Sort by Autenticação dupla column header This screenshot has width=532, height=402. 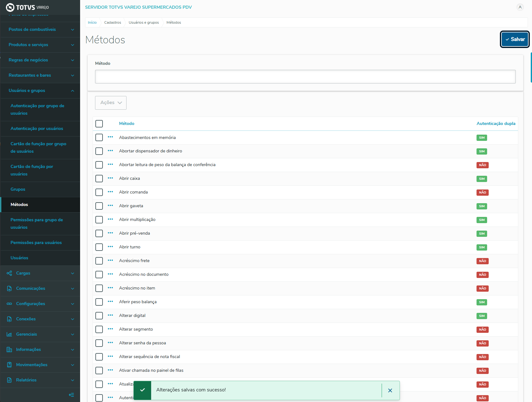tap(496, 124)
